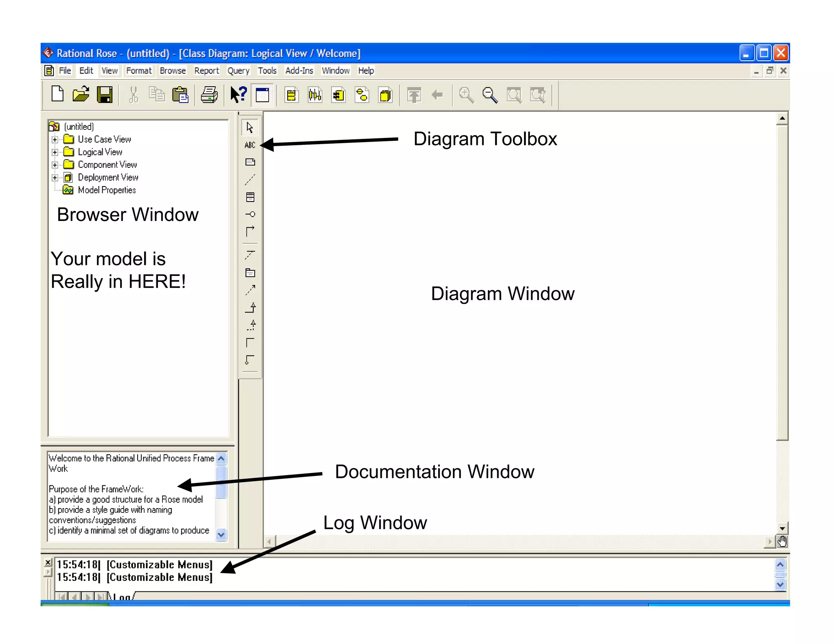Print the diagram using the printer icon

tap(209, 95)
